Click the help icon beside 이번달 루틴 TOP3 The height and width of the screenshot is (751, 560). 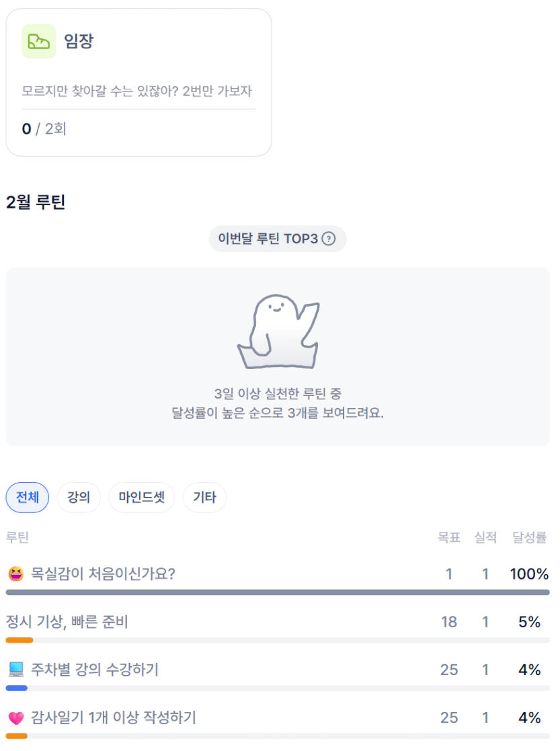(328, 239)
